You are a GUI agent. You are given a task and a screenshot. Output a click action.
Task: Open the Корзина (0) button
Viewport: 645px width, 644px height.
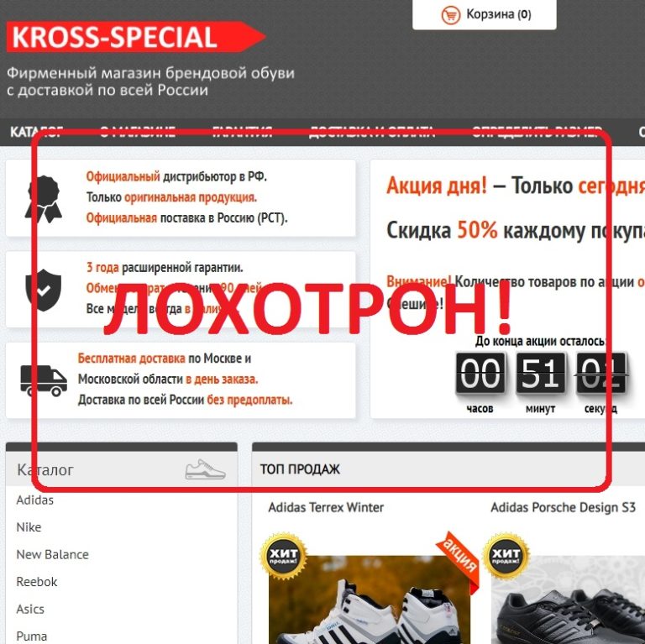485,15
